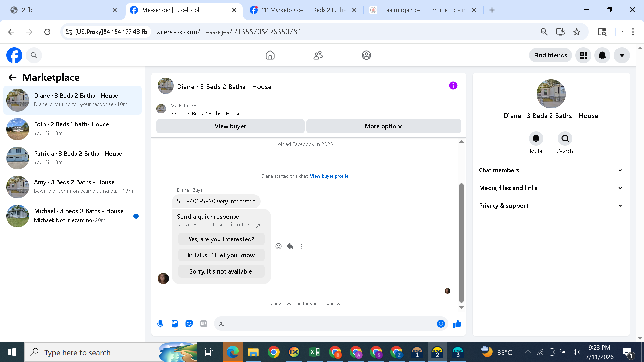The width and height of the screenshot is (644, 362).
Task: Go to the Home feed icon
Action: pyautogui.click(x=270, y=55)
